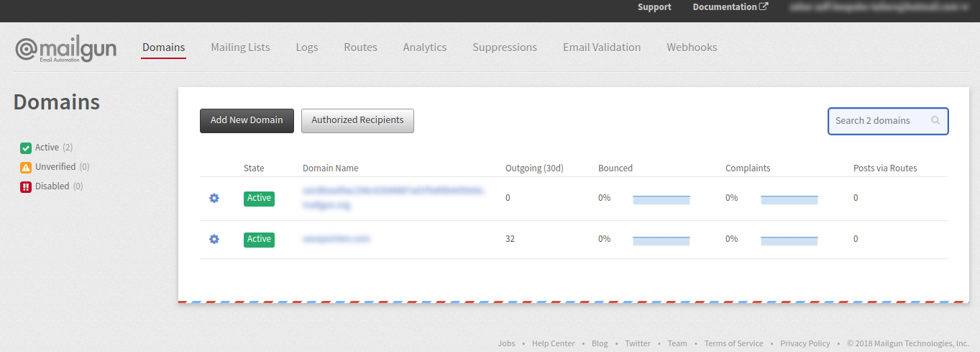Open the Routes tab
Image resolution: width=980 pixels, height=352 pixels.
click(360, 48)
